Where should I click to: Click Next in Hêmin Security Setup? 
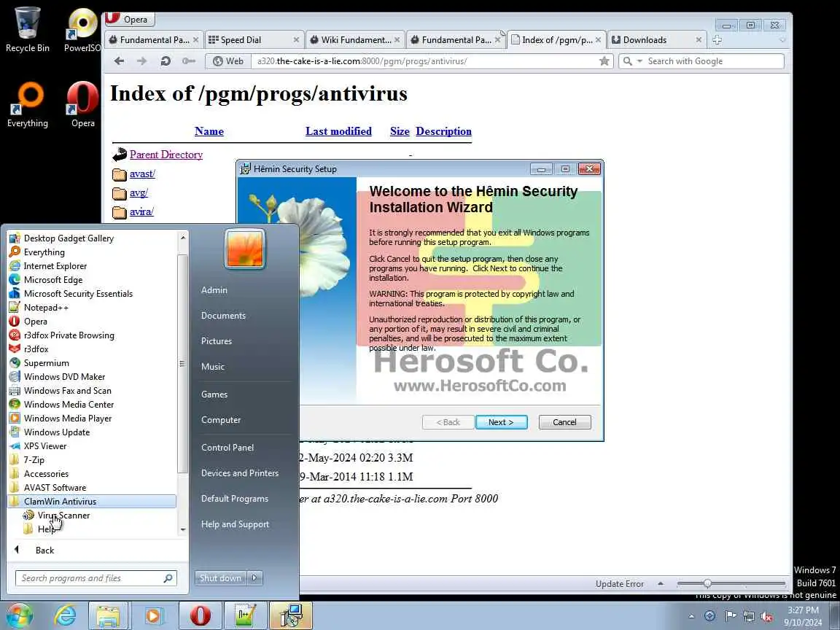(x=501, y=422)
